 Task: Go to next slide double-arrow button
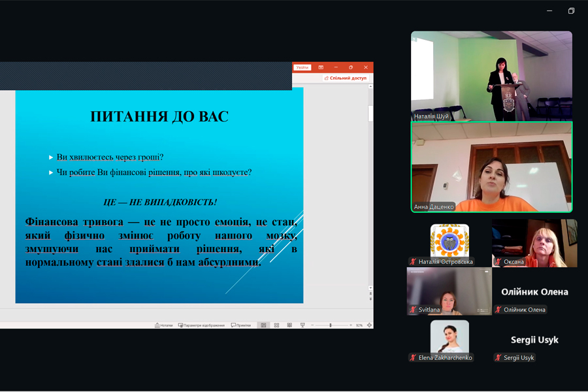[x=370, y=299]
